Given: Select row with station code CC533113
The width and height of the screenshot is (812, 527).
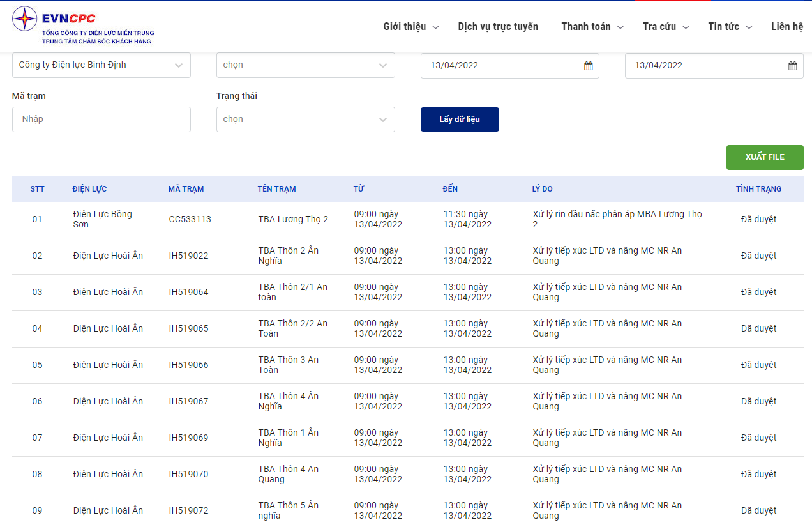Looking at the screenshot, I should [408, 220].
